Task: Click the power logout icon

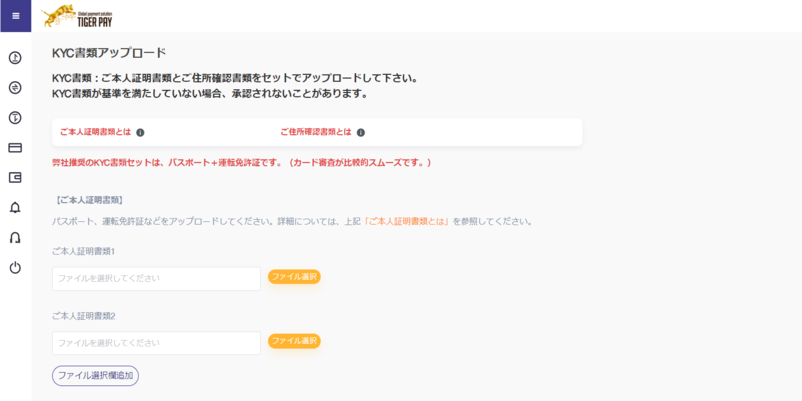Action: (15, 268)
